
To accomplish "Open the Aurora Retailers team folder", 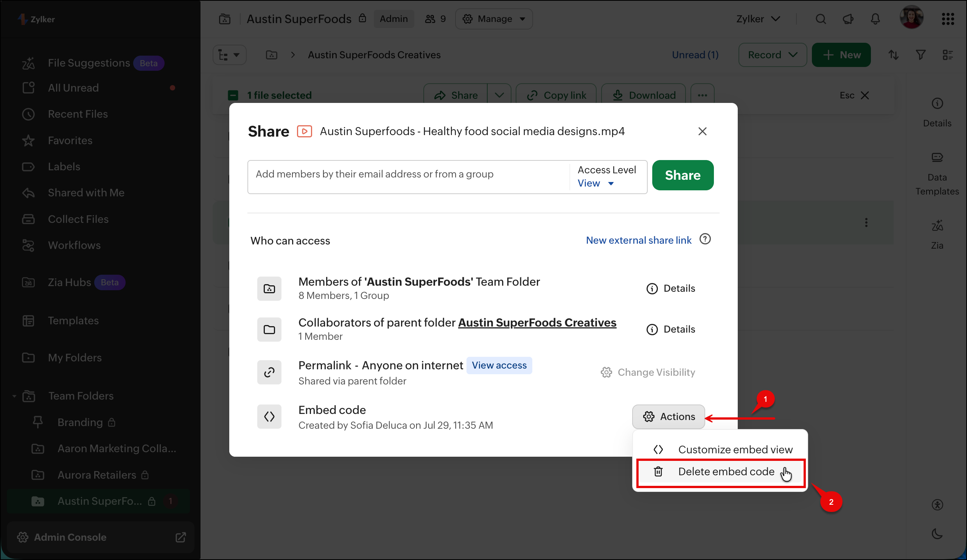I will point(97,475).
